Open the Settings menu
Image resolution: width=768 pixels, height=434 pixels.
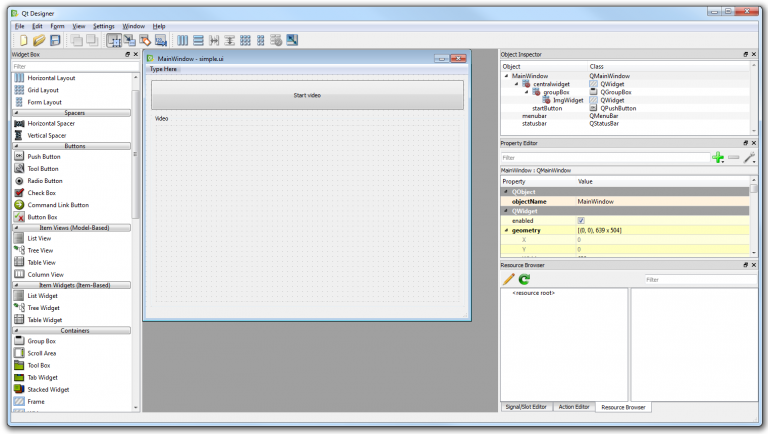point(104,26)
